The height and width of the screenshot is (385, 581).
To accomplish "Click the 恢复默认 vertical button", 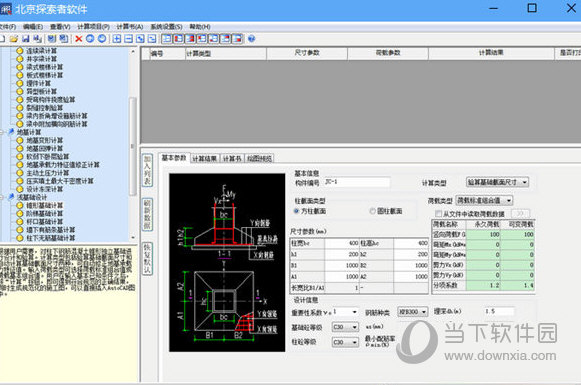I will coord(147,259).
